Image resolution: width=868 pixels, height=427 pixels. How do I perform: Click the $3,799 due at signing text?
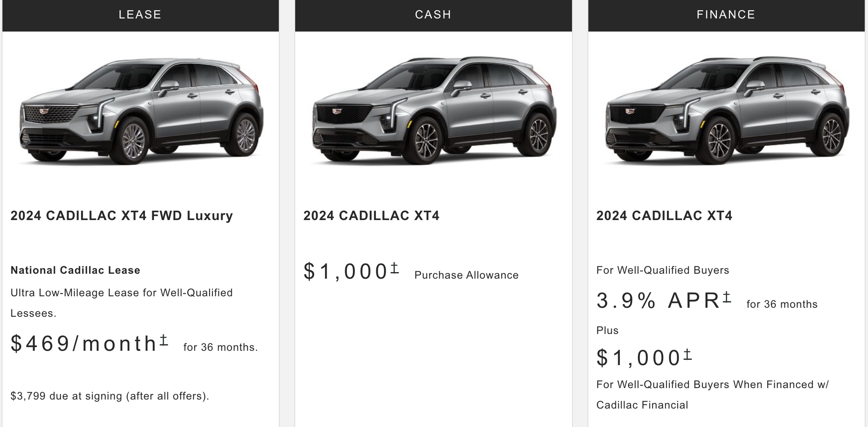110,396
